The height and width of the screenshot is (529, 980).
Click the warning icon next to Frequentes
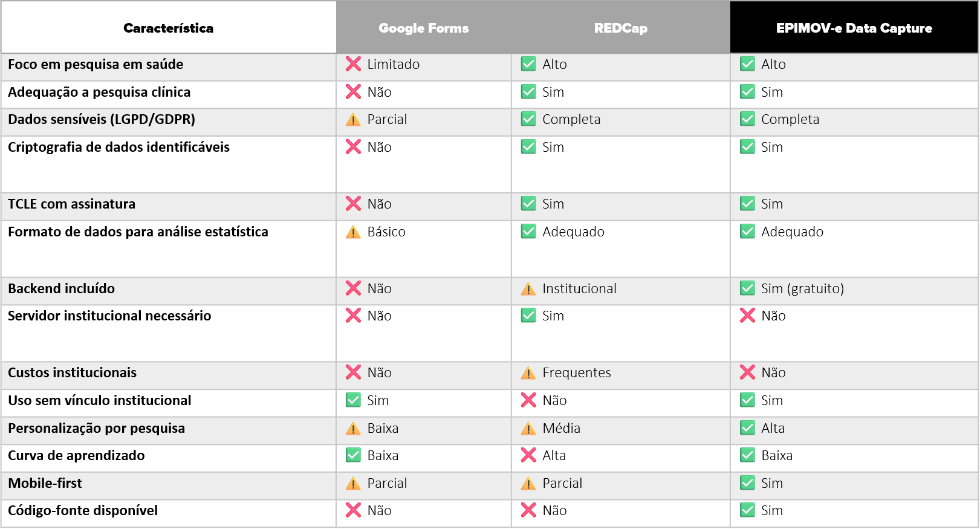528,373
